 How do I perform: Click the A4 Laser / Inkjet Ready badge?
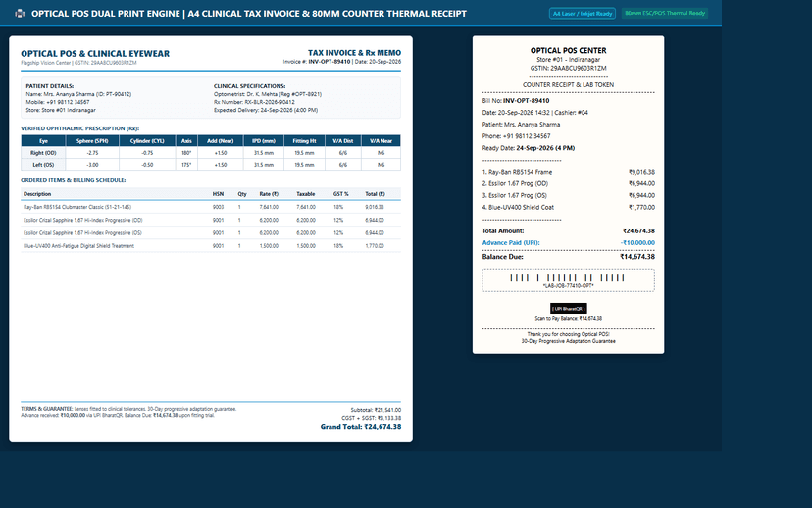coord(583,14)
